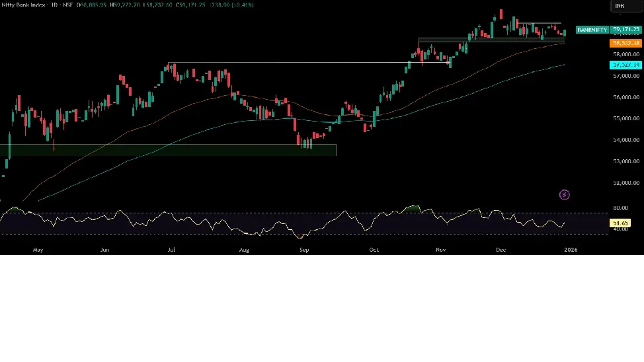Click the 58,000.00 price axis label

tap(626, 54)
